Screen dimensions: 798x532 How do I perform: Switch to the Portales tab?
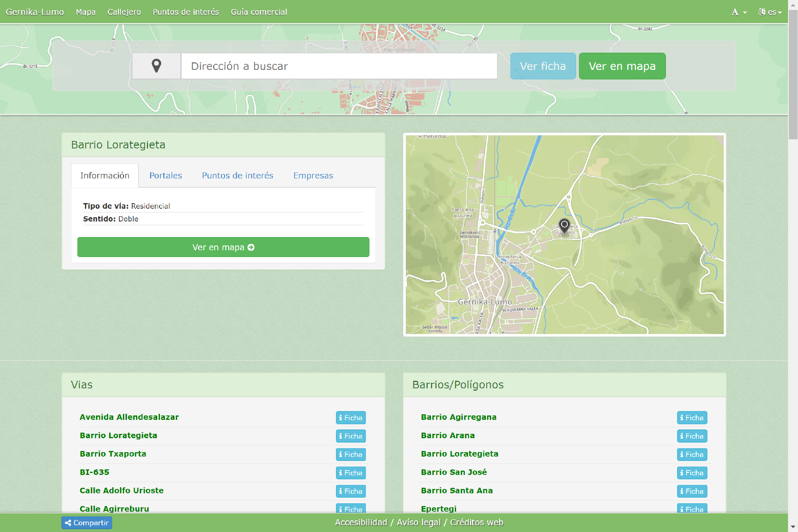click(166, 176)
